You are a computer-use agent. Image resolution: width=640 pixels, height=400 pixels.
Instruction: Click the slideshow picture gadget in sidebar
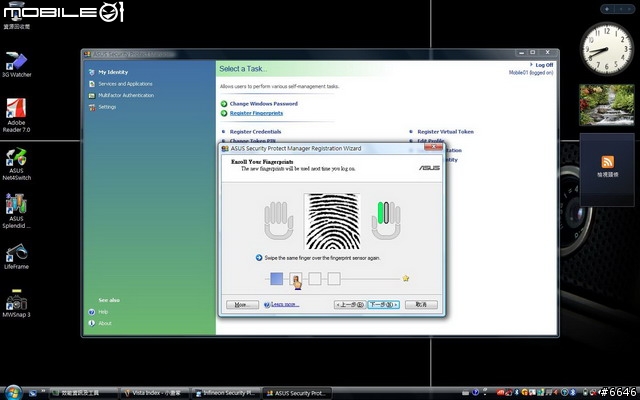[607, 105]
